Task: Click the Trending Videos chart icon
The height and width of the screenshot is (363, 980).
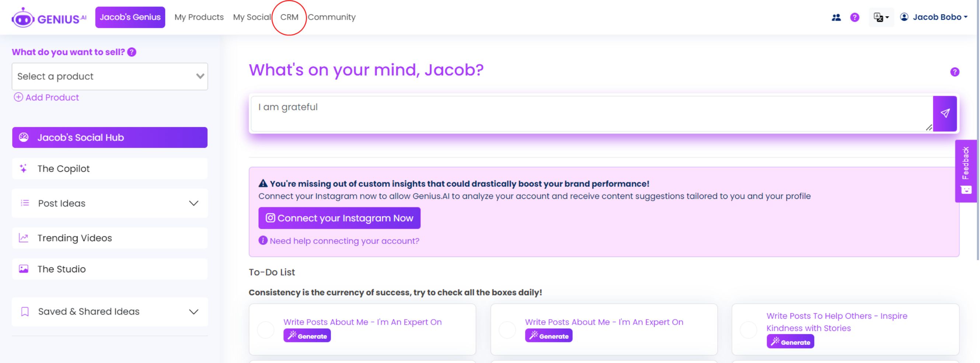Action: (24, 238)
